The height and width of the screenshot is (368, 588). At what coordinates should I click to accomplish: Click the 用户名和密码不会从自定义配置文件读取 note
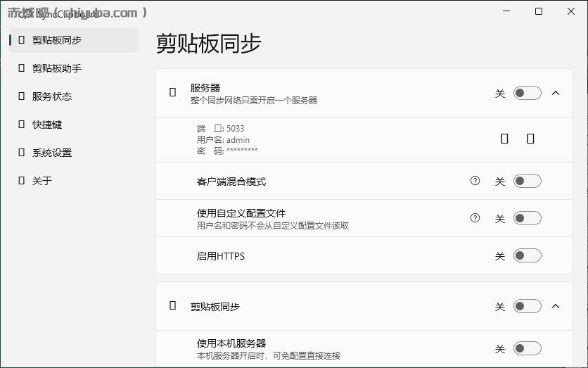273,226
